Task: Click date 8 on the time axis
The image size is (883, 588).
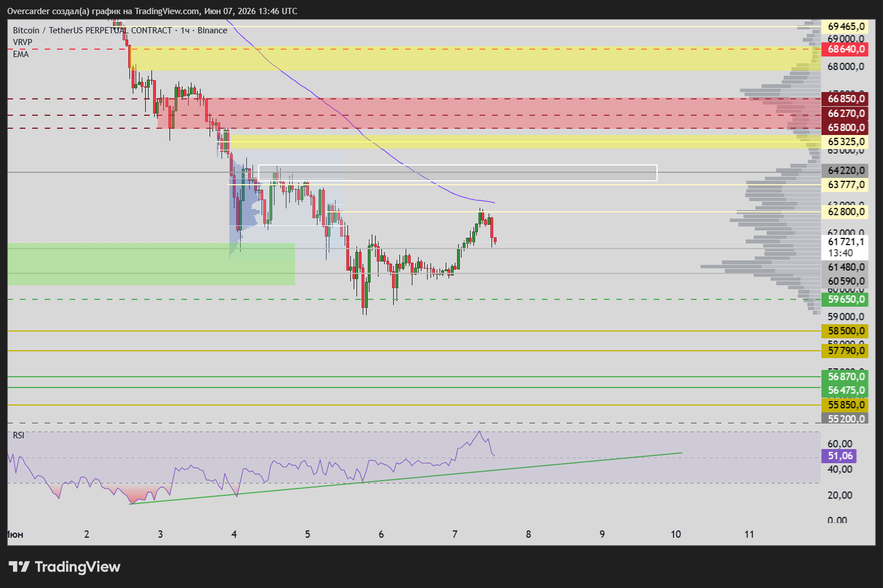Action: (528, 534)
